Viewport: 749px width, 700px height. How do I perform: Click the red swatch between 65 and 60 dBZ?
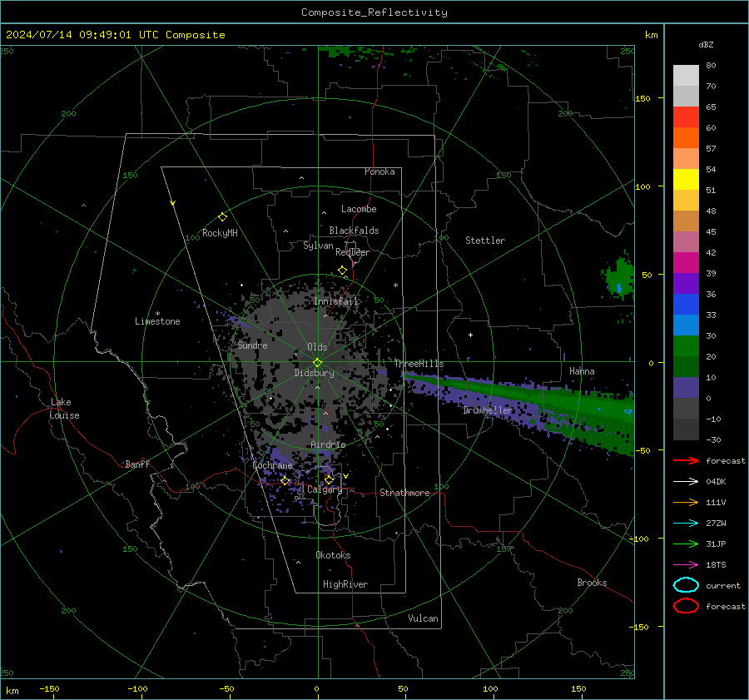click(x=686, y=117)
